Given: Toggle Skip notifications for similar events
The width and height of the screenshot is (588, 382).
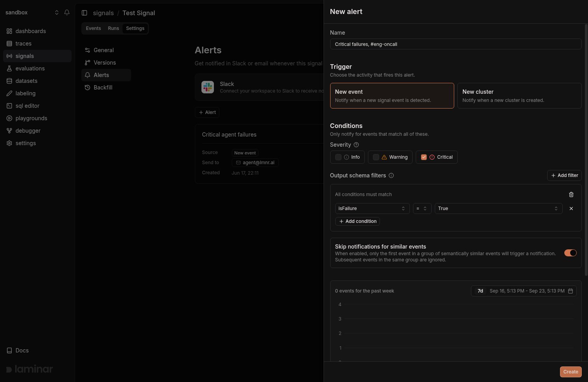Looking at the screenshot, I should 570,253.
